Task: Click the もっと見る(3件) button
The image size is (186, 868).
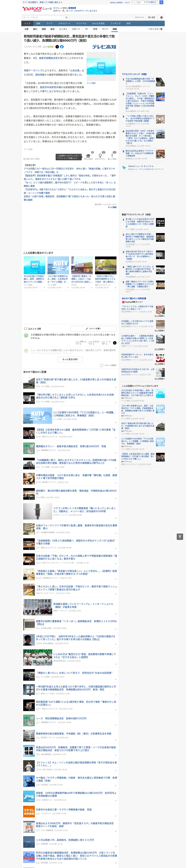Action: click(x=70, y=359)
